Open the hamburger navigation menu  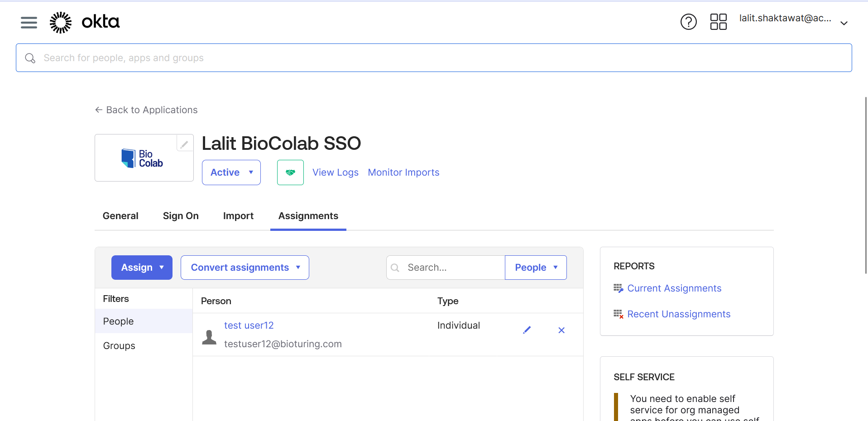click(x=29, y=22)
